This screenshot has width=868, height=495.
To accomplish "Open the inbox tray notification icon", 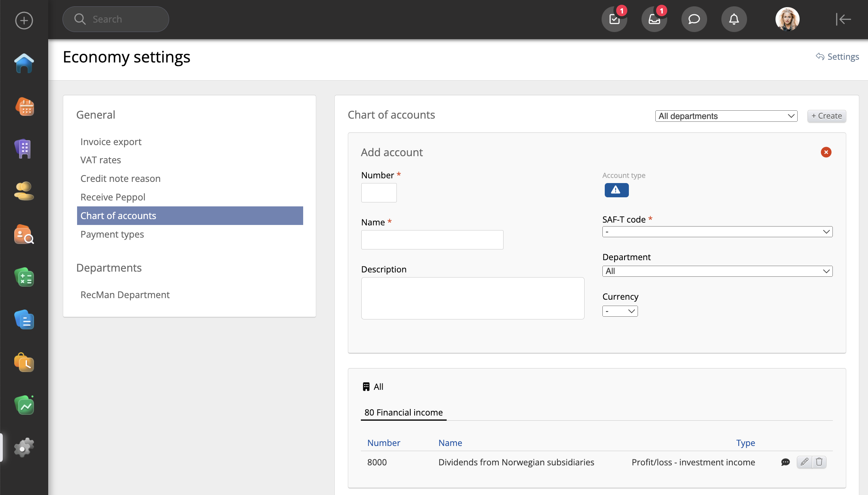I will coord(654,19).
